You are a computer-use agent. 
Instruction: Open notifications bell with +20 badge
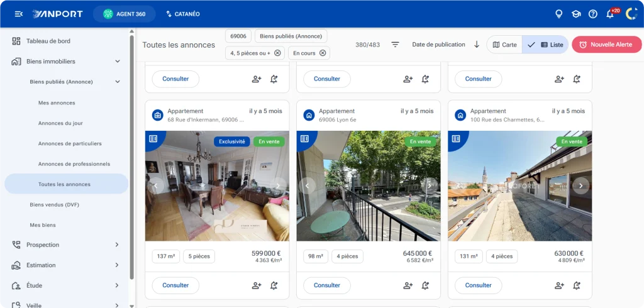[610, 14]
